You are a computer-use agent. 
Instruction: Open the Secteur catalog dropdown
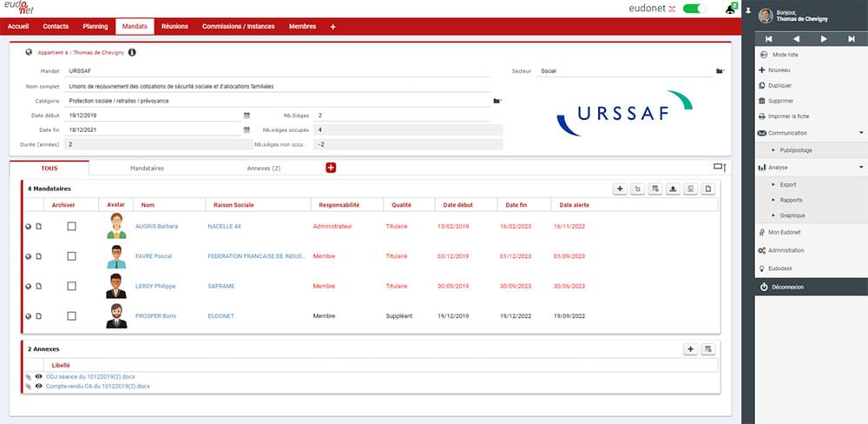tap(720, 71)
